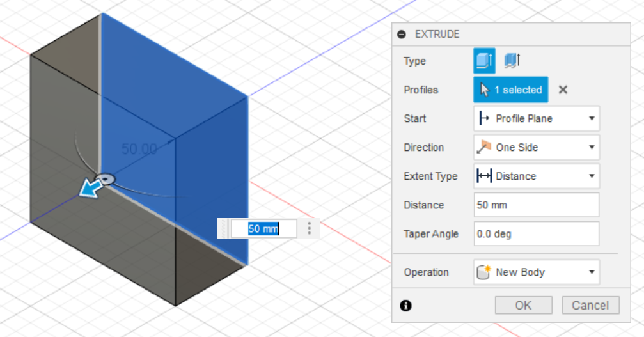
Task: Click the 50.00 dimension label on the model
Action: click(139, 149)
